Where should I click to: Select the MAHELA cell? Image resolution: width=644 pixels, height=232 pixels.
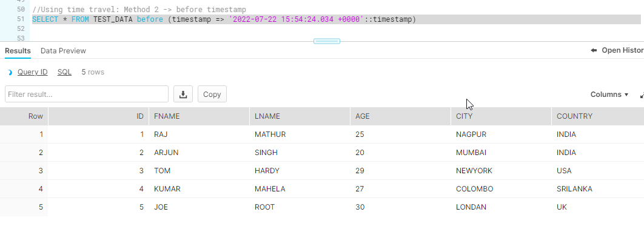300,189
